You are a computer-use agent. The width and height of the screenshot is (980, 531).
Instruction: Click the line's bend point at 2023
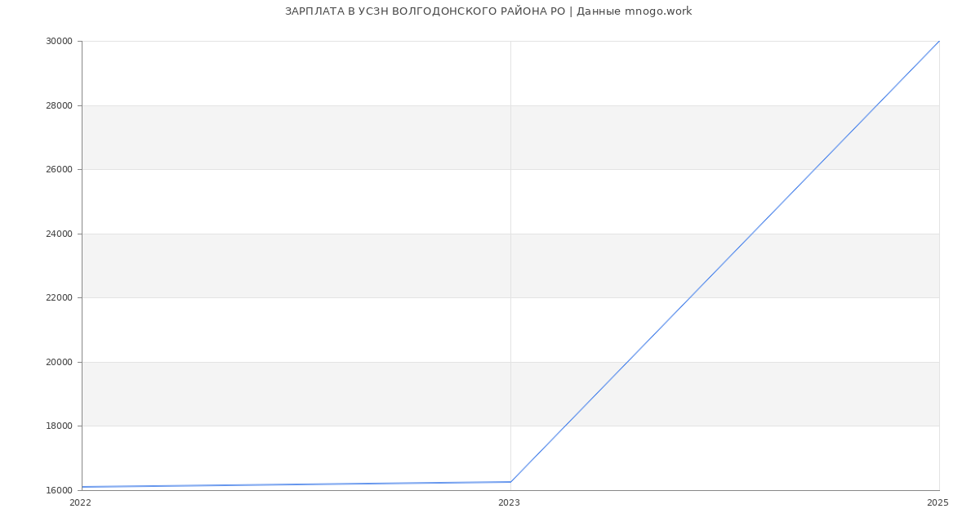pos(510,482)
